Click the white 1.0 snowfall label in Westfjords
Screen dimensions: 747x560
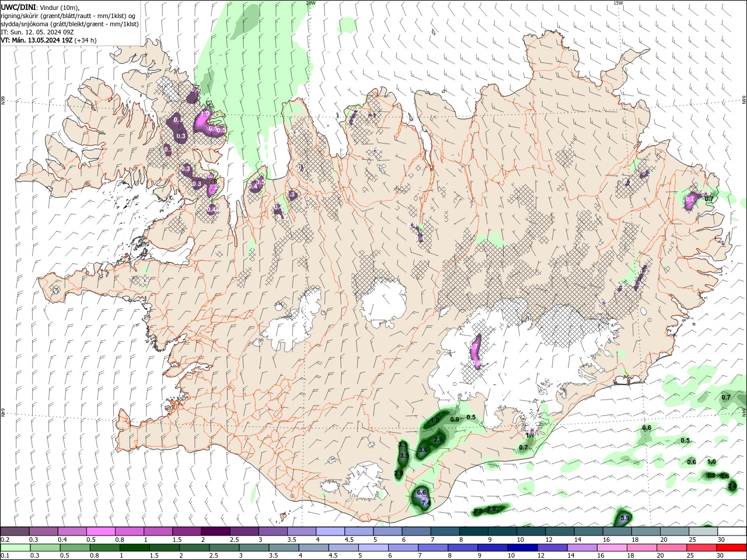[x=205, y=113]
